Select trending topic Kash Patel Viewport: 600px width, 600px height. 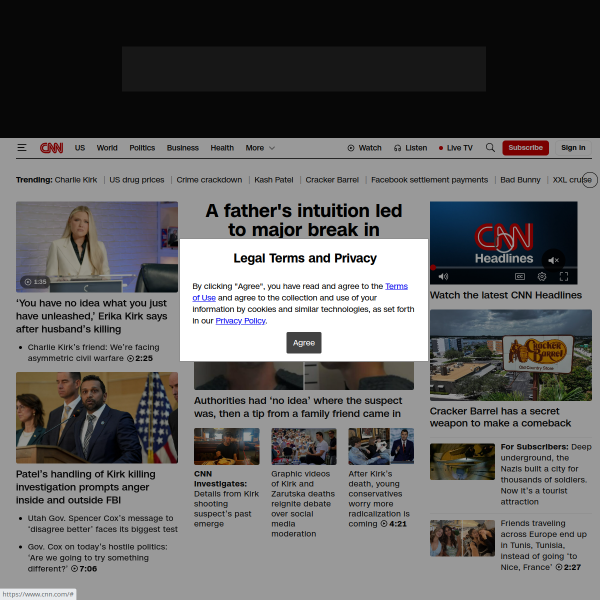pos(274,180)
